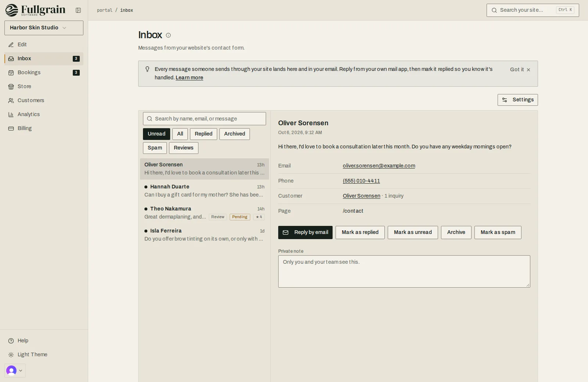Collapse the sidebar panel icon

[78, 10]
